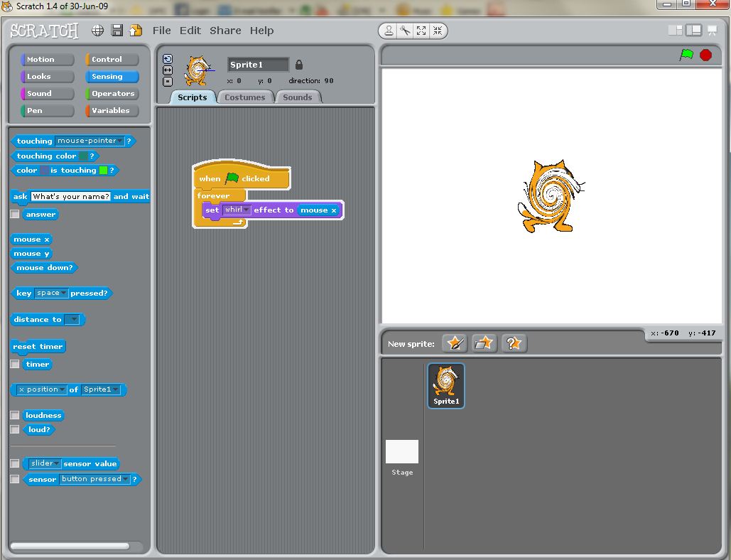Toggle the loud? reporter checkbox
This screenshot has height=560, width=731.
pyautogui.click(x=15, y=429)
